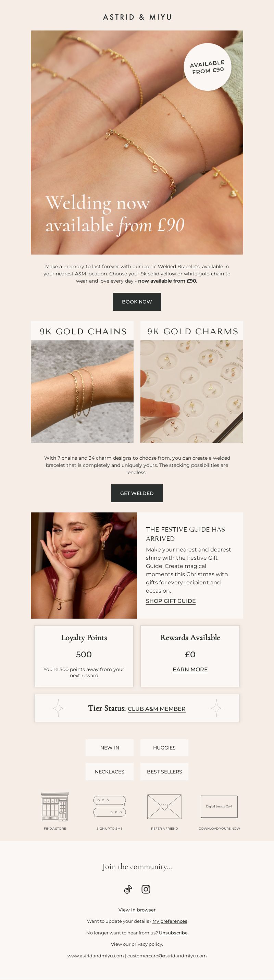This screenshot has height=980, width=274.
Task: Open the Instagram social icon
Action: 146,889
